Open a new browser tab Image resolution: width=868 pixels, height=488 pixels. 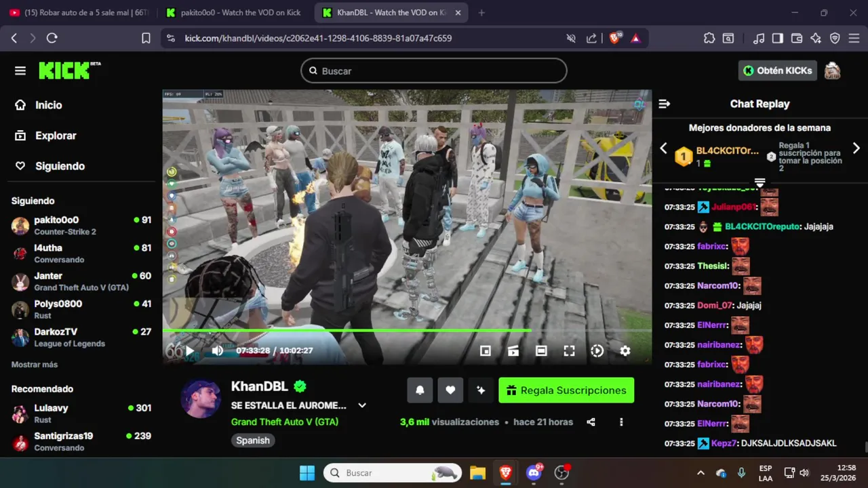481,13
